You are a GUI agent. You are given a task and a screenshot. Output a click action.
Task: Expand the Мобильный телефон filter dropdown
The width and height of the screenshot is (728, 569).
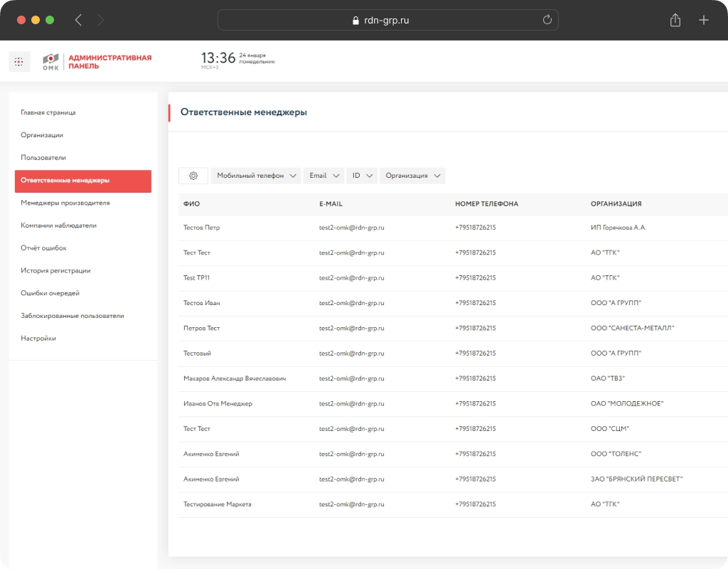coord(256,176)
